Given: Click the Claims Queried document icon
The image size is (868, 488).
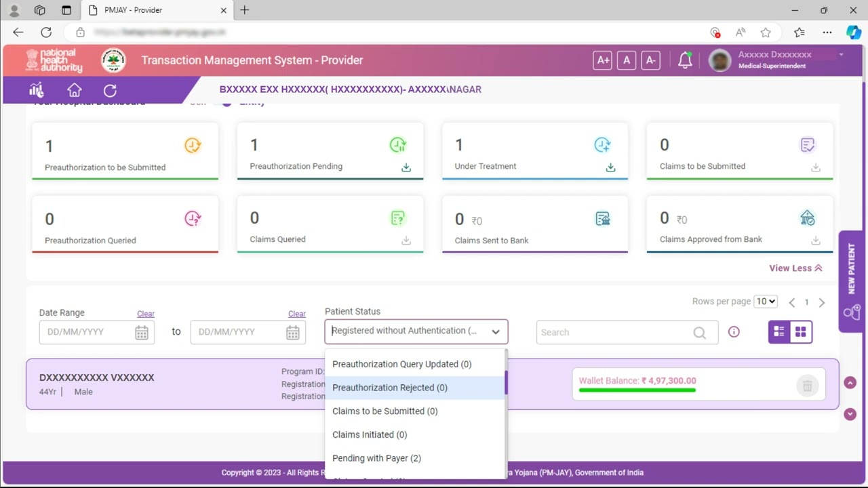Looking at the screenshot, I should click(398, 218).
